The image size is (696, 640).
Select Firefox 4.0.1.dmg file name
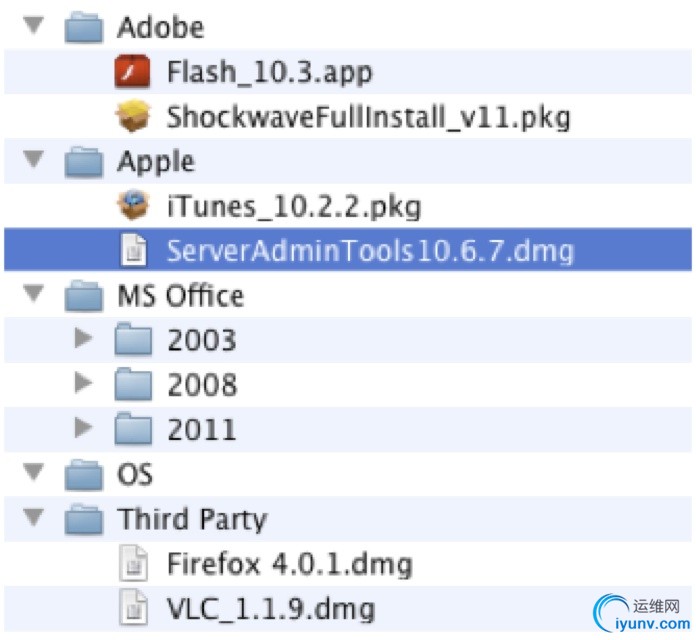coord(290,564)
